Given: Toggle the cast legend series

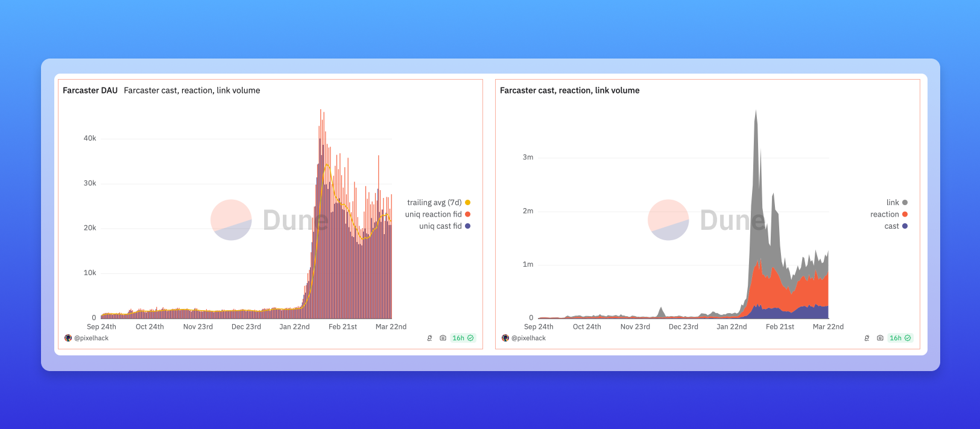Looking at the screenshot, I should [896, 226].
